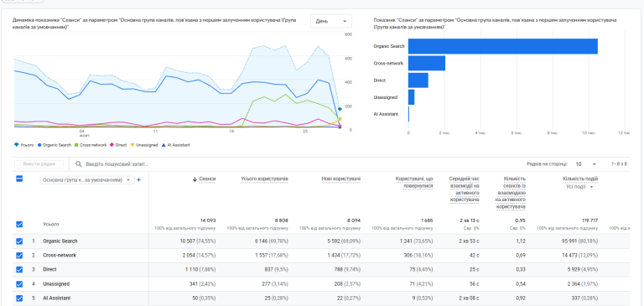Click Кількість сеансів із взаємодією column header
The height and width of the screenshot is (306, 644).
coord(511,193)
